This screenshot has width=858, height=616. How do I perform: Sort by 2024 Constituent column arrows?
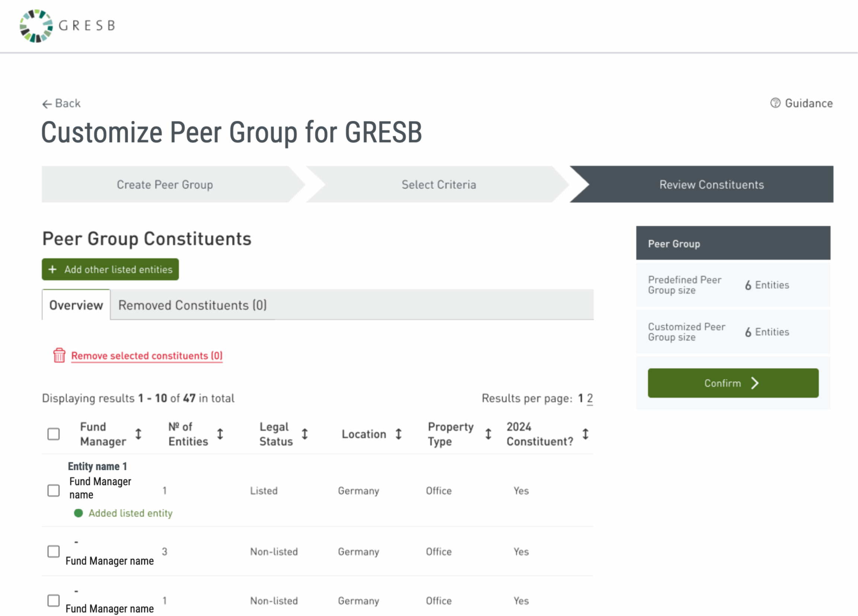click(586, 434)
